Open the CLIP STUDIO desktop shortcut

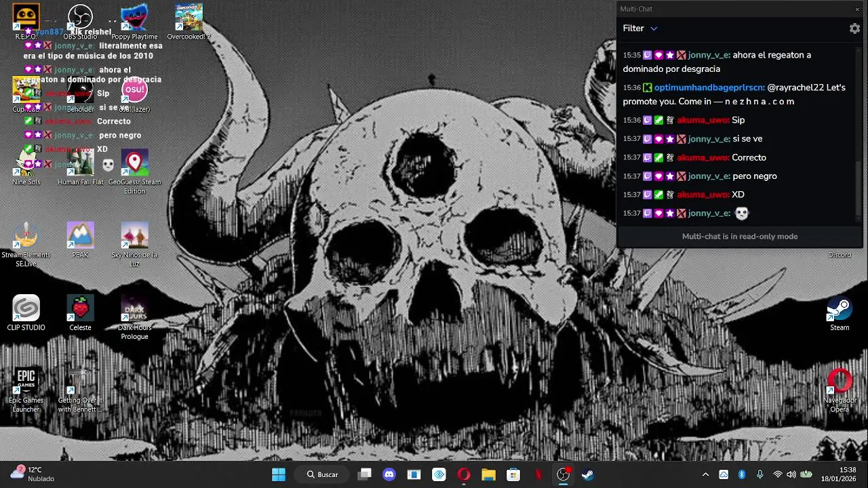[26, 313]
